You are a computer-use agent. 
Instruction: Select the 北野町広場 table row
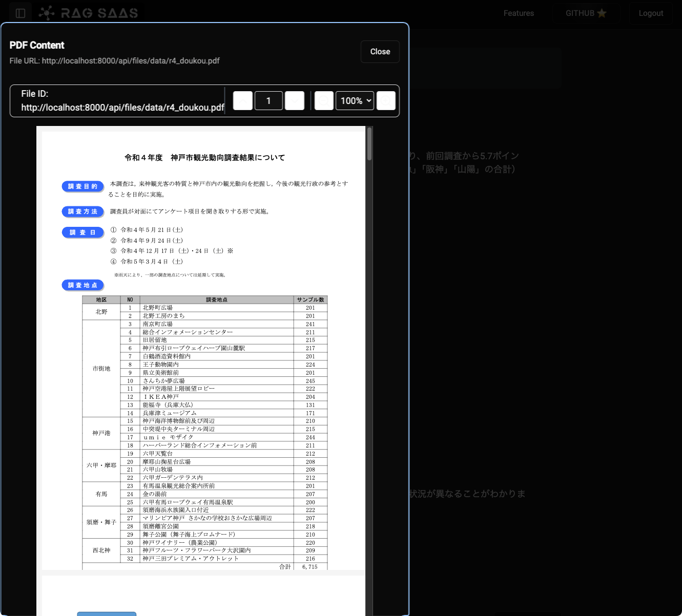tap(204, 308)
